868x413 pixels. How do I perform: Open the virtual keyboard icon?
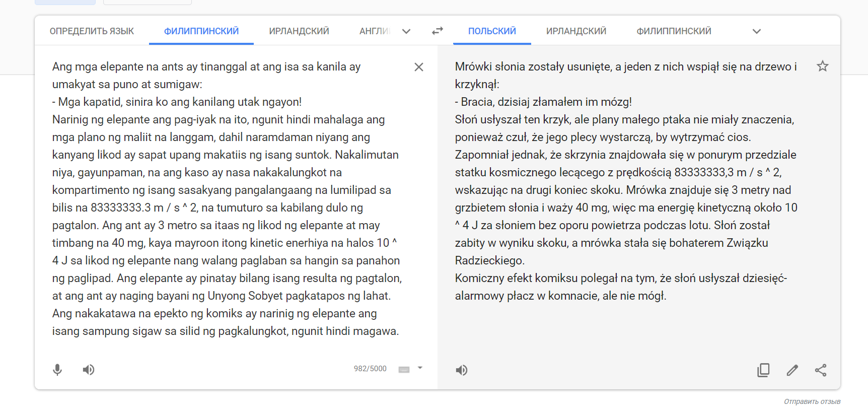[404, 370]
